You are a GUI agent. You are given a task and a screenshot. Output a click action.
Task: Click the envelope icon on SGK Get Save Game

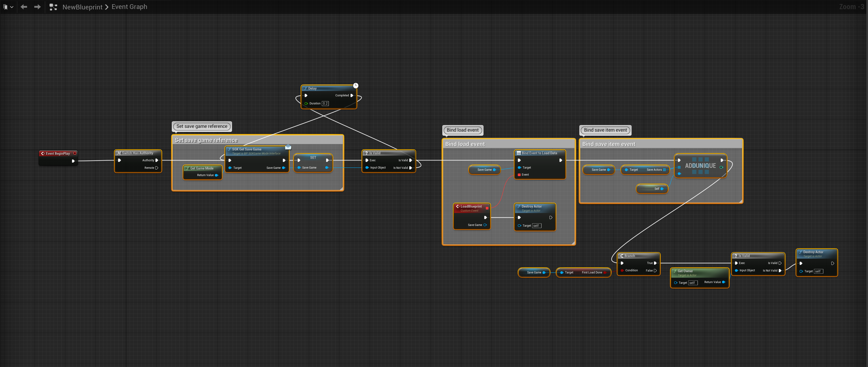pyautogui.click(x=288, y=147)
